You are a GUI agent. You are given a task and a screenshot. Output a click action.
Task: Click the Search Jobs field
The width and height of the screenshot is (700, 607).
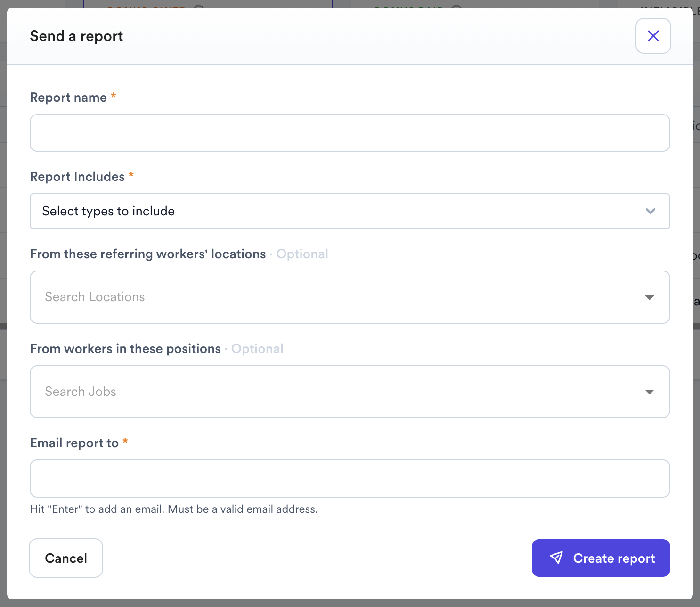pos(350,392)
